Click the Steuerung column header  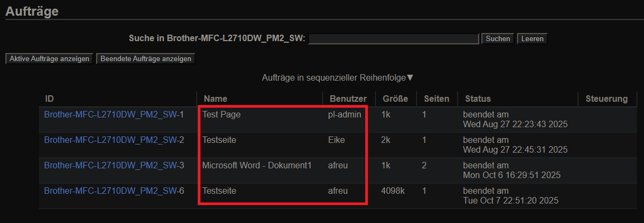point(607,99)
